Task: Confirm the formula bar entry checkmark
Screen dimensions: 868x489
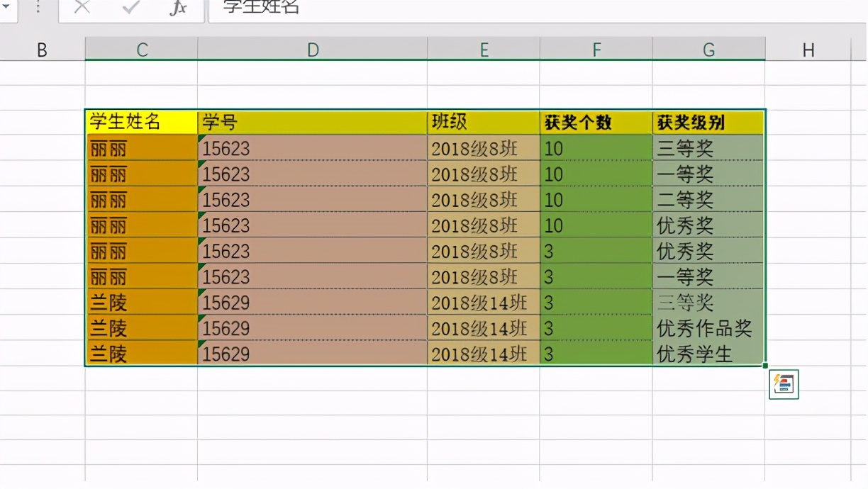Action: (x=130, y=7)
